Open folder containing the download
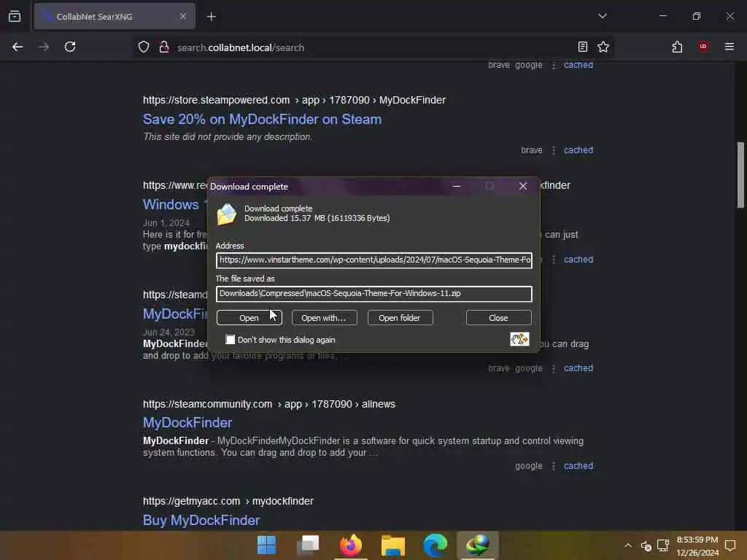 (x=400, y=318)
